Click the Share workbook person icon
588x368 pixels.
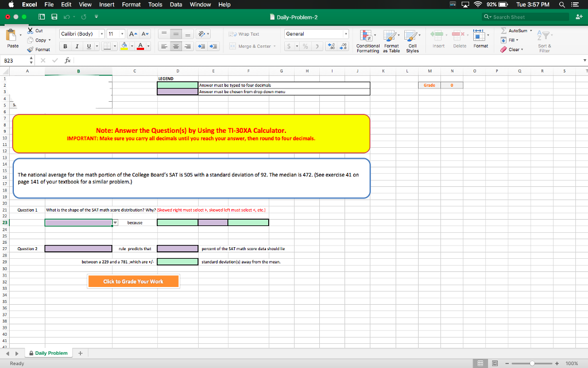tap(577, 17)
